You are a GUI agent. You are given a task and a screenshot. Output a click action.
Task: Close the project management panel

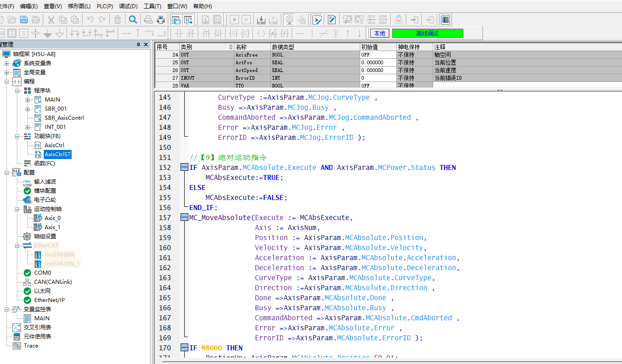[146, 44]
